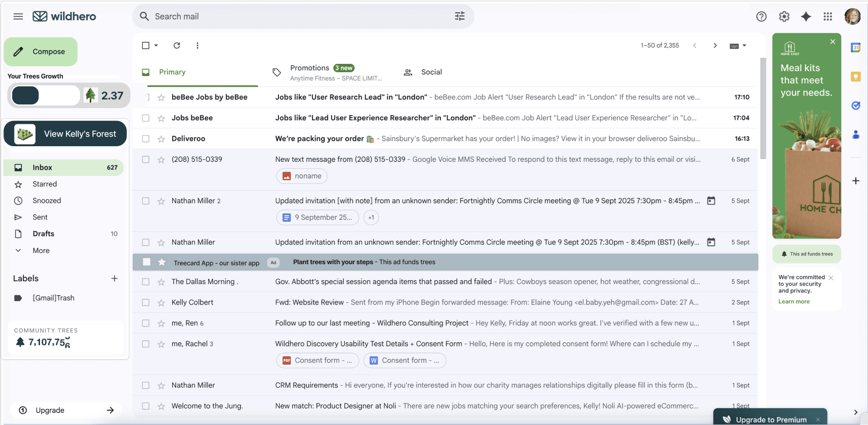This screenshot has height=425, width=868.
Task: Expand the +1 attachments chip
Action: click(371, 217)
